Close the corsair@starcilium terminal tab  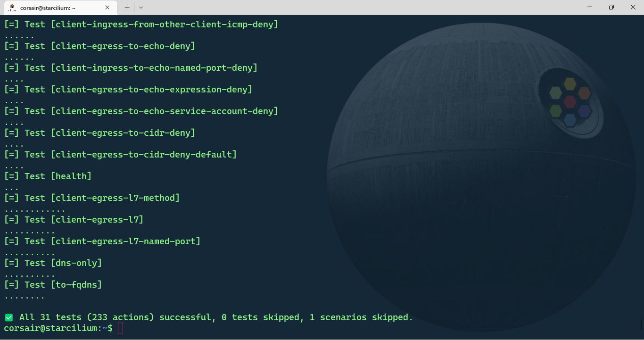click(x=107, y=8)
